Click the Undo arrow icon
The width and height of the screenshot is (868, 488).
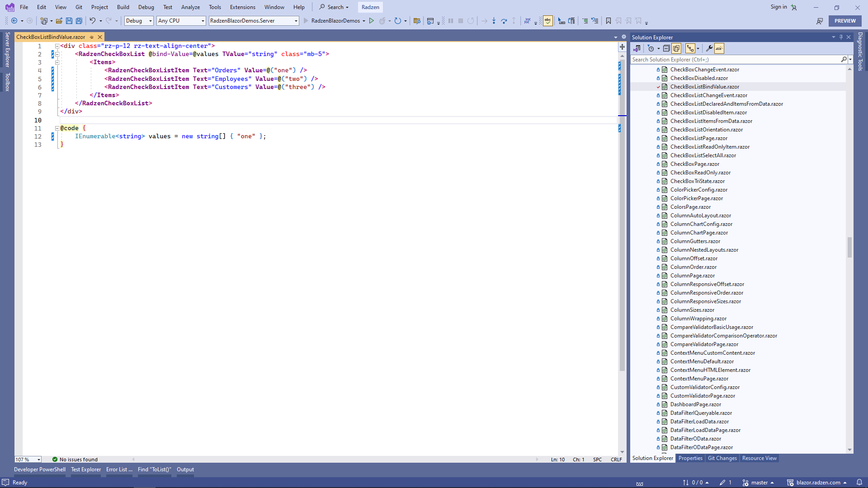92,21
